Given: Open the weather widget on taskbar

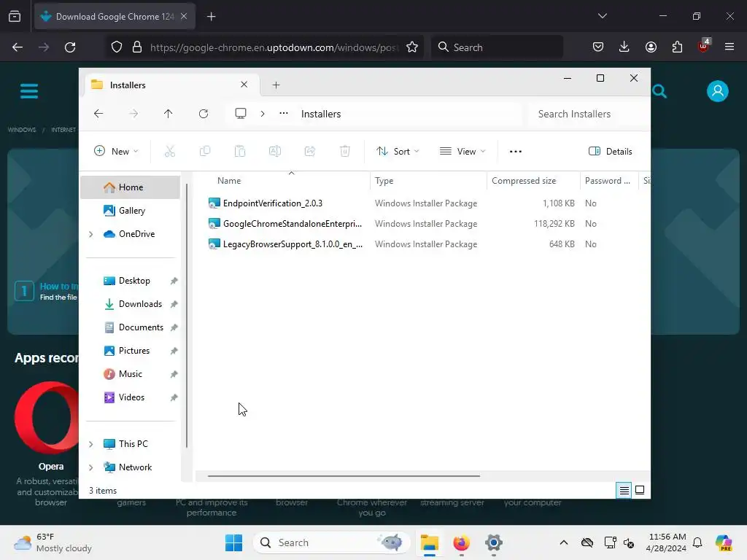Looking at the screenshot, I should [x=53, y=542].
